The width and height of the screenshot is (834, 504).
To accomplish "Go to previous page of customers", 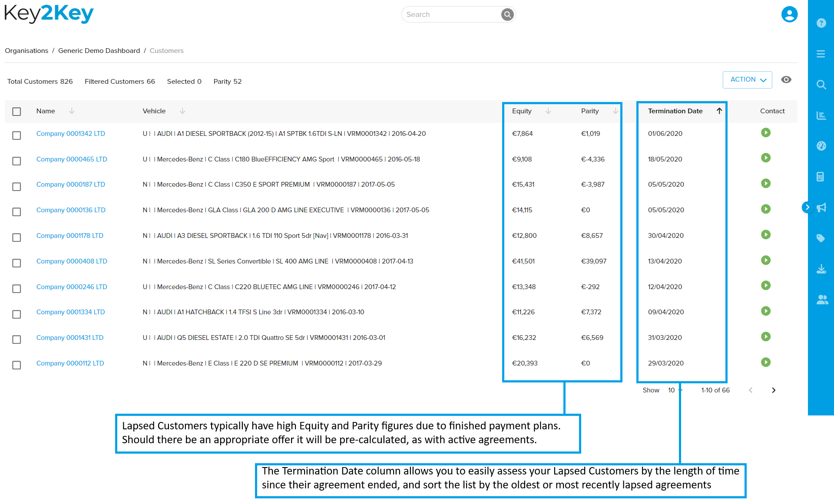I will pyautogui.click(x=751, y=390).
